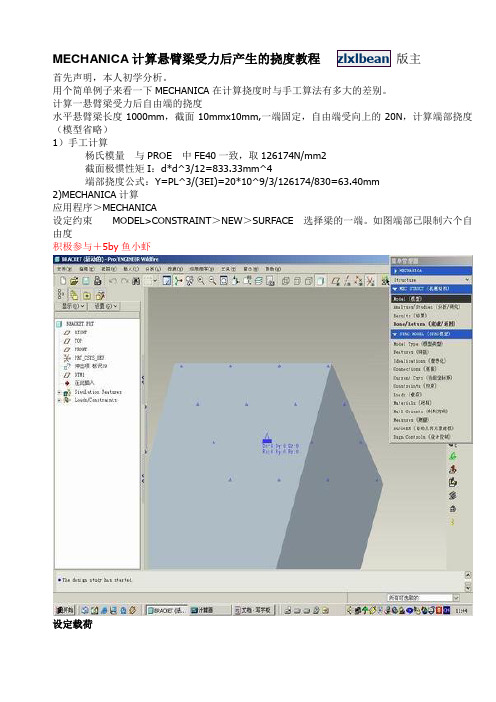Toggle datum plane display icon

coord(336,281)
